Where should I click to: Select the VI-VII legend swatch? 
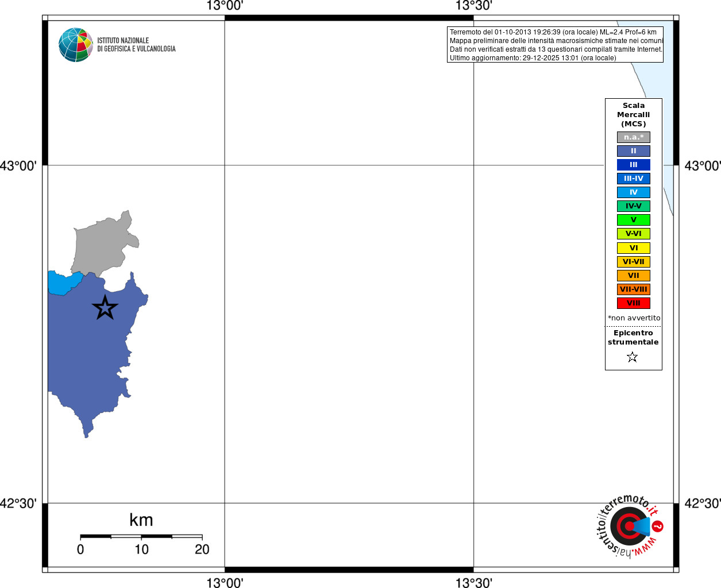(634, 262)
